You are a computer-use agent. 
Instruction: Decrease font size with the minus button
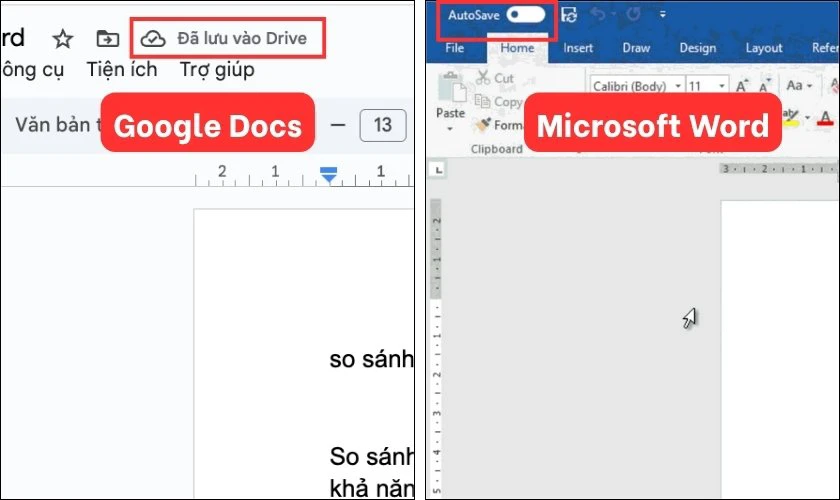338,125
